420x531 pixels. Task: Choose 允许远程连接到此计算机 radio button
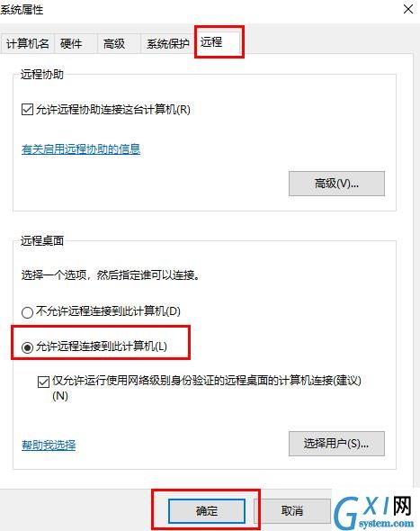click(x=27, y=347)
